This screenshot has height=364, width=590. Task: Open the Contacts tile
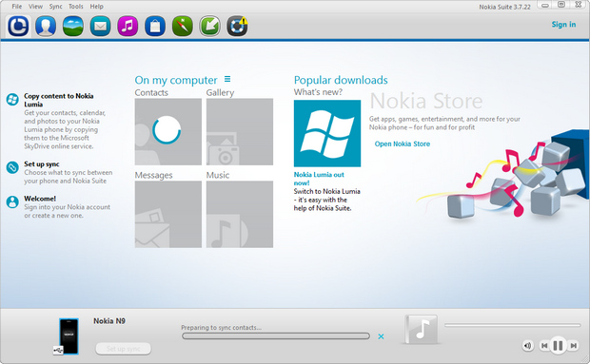[x=168, y=132]
